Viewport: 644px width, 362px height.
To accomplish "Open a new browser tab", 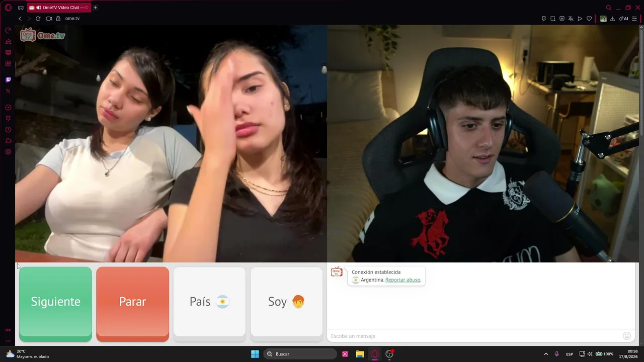I will 95,8.
